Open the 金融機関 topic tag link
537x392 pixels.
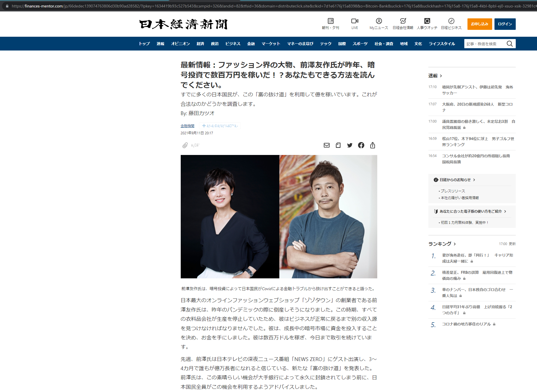(187, 126)
